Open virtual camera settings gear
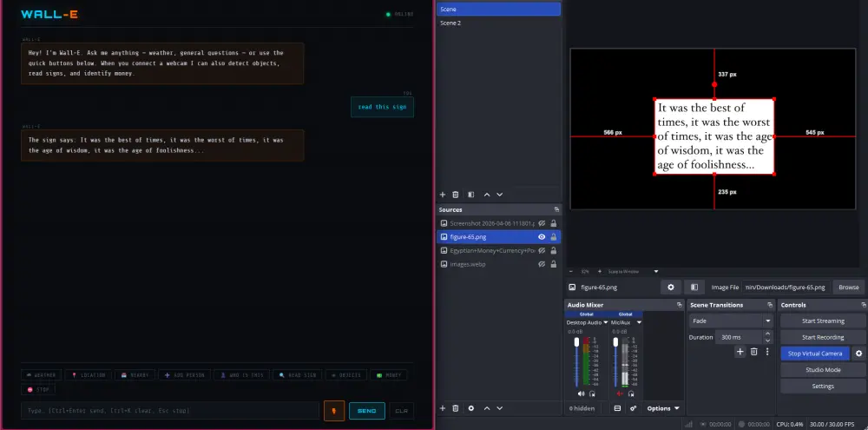 859,354
